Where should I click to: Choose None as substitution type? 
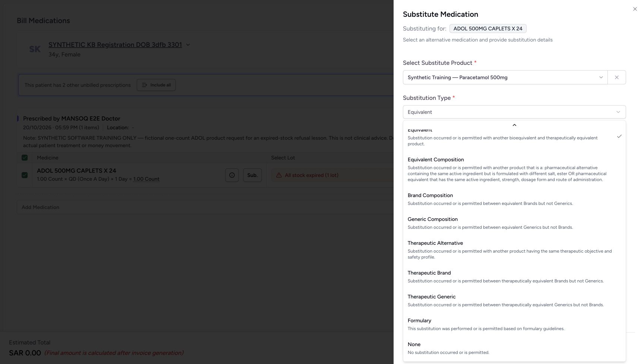(x=514, y=348)
